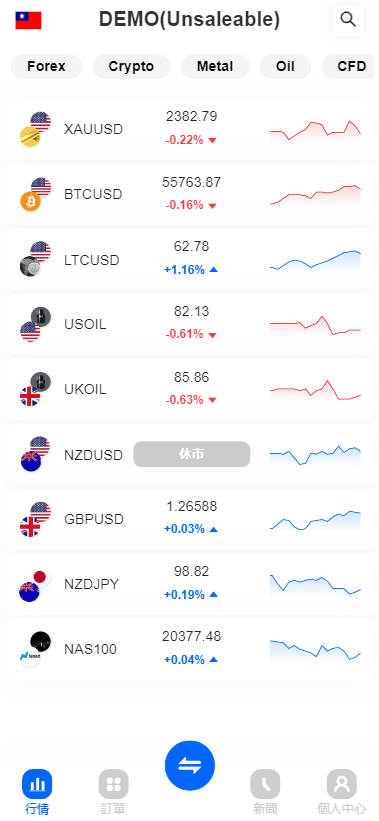Screen dimensions: 379x821
Task: Open the 訂單 orders tab icon
Action: [114, 784]
